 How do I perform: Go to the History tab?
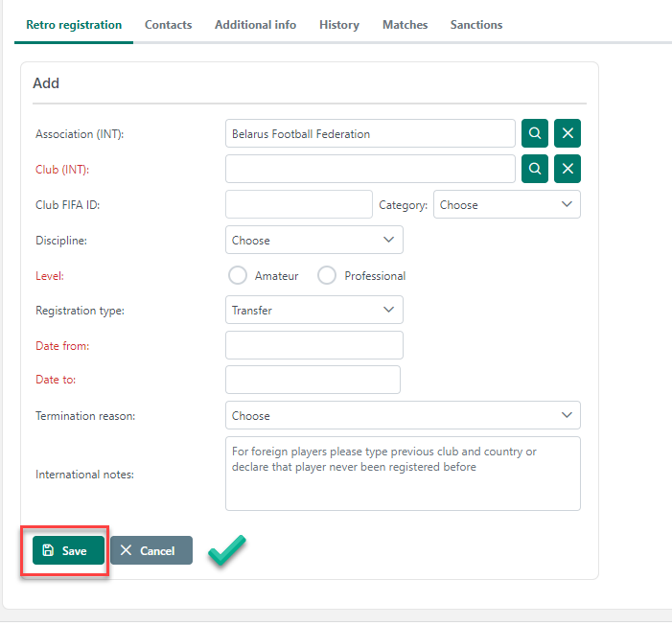(339, 25)
